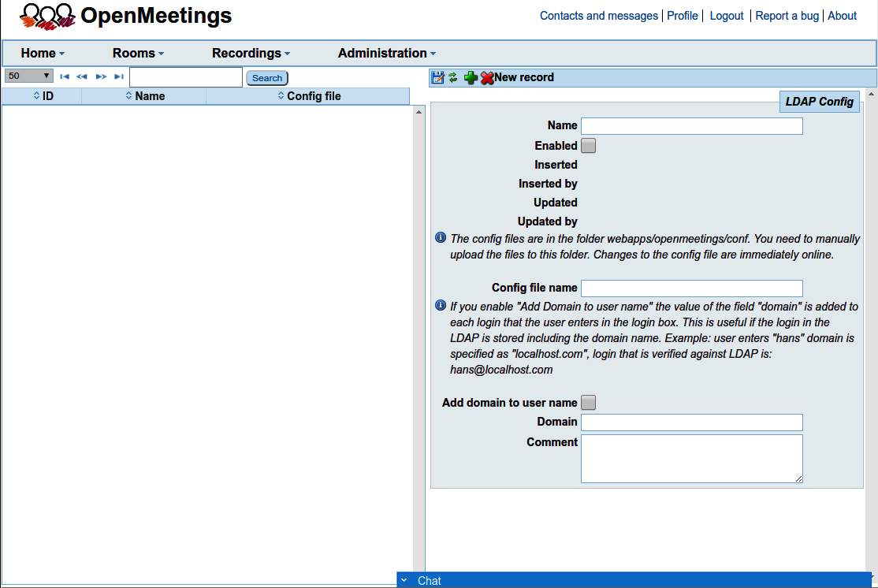Open Contacts and messages link
The width and height of the screenshot is (878, 588).
click(x=598, y=16)
